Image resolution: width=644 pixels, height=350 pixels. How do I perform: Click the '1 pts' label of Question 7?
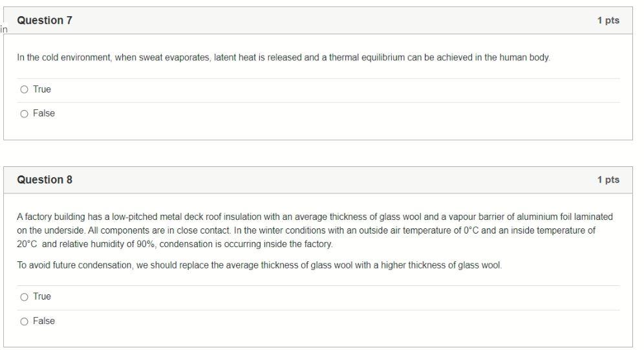[608, 20]
